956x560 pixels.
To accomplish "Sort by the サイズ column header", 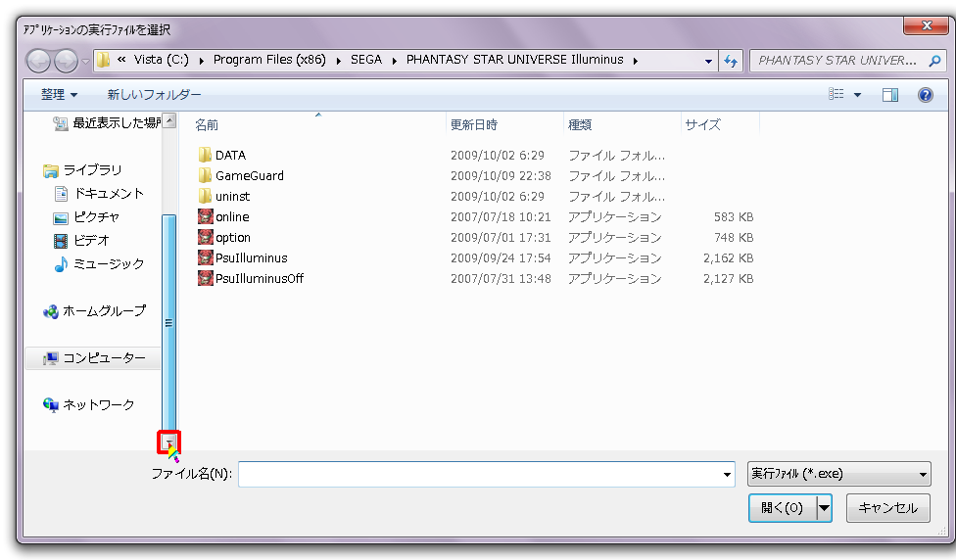I will [703, 125].
